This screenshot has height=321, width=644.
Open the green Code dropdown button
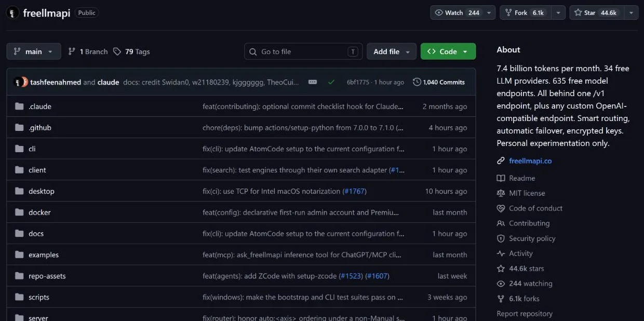pos(448,51)
